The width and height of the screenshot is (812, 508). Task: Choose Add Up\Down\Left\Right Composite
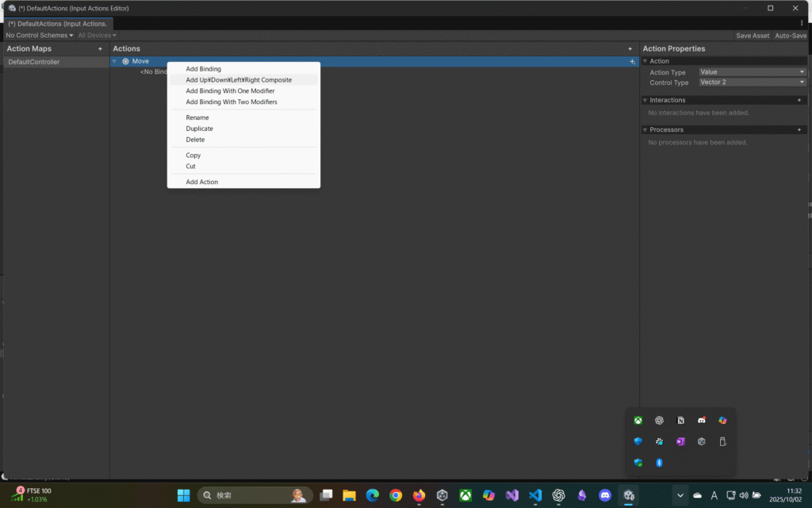tap(239, 80)
